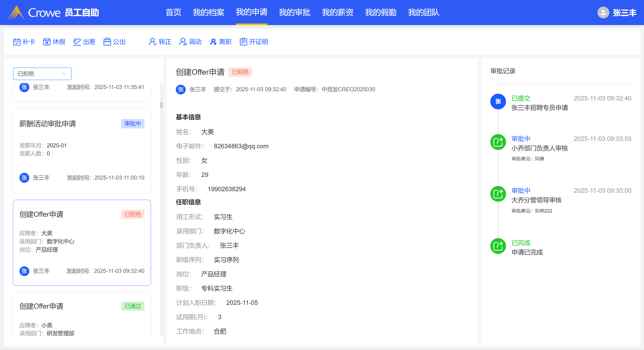This screenshot has height=350, width=644.
Task: Click the user avatar next to 张三丰
Action: [x=603, y=13]
